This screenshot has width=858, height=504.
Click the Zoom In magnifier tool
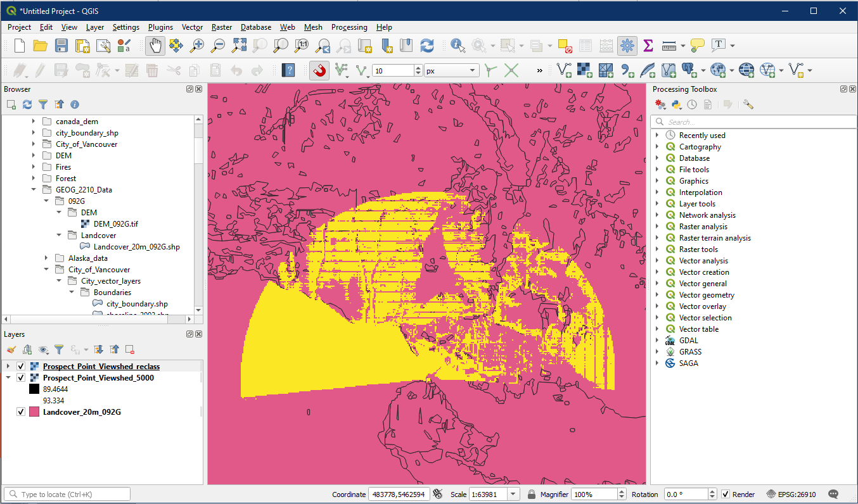[198, 46]
